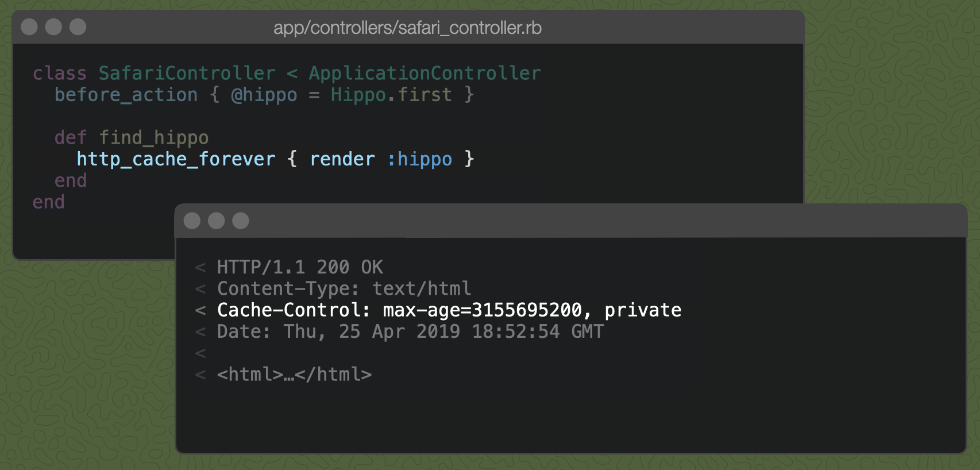Viewport: 980px width, 470px height.
Task: Click the safari_controller.rb title bar
Action: point(408,28)
